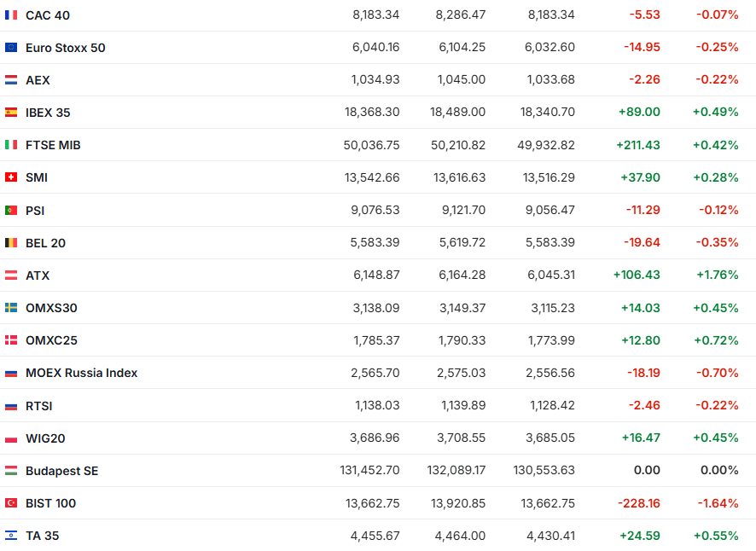Image resolution: width=756 pixels, height=551 pixels.
Task: Click the Hungary flag icon beside Budapest SE
Action: [x=11, y=471]
